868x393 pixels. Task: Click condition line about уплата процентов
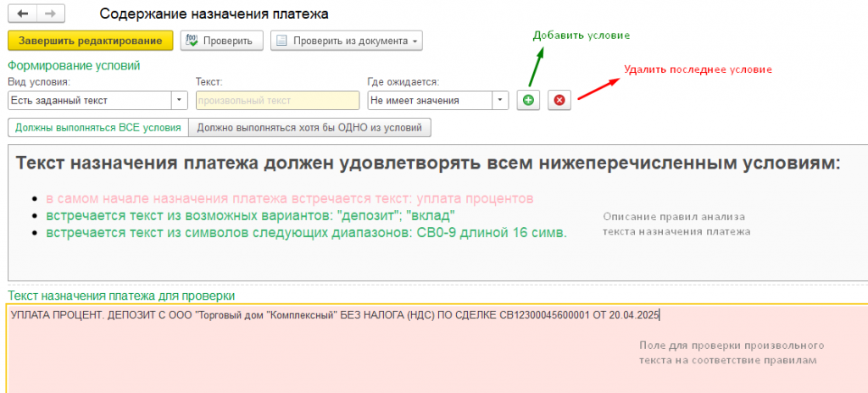coord(290,198)
